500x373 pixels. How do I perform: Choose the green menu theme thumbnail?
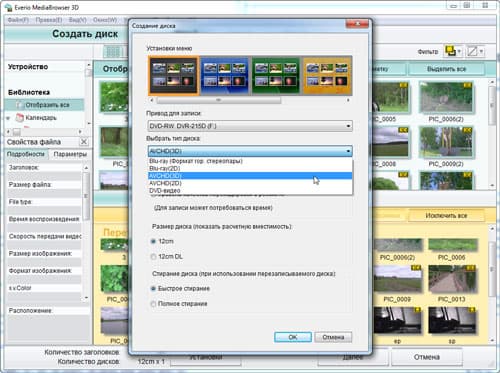(x=276, y=76)
